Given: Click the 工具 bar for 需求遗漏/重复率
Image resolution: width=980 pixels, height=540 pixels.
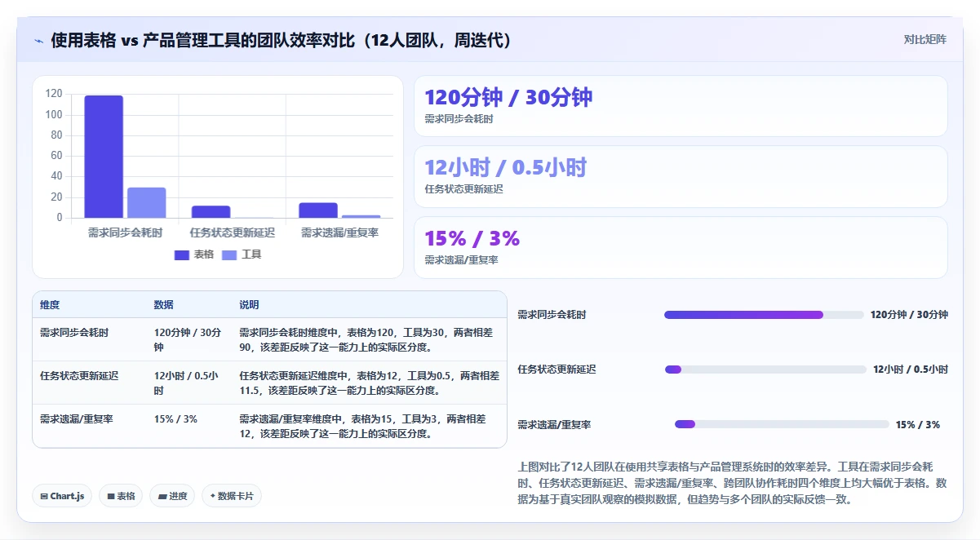Looking at the screenshot, I should point(361,216).
